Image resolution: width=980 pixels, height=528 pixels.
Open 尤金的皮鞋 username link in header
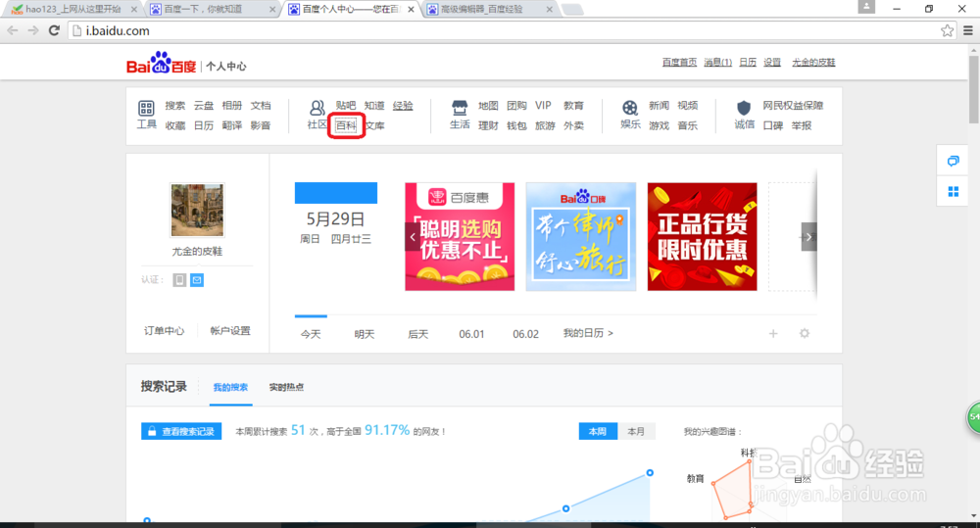(813, 63)
